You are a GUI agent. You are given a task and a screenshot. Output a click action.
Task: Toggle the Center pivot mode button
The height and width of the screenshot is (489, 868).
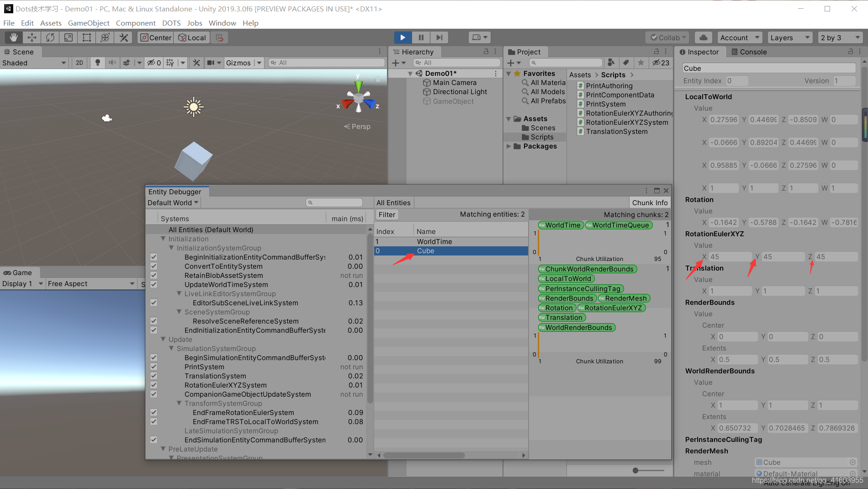tap(155, 37)
